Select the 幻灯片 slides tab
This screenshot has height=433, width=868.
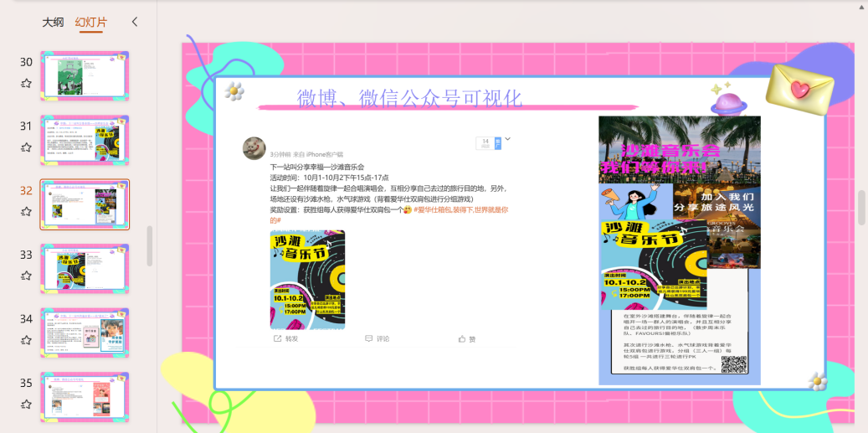click(90, 22)
